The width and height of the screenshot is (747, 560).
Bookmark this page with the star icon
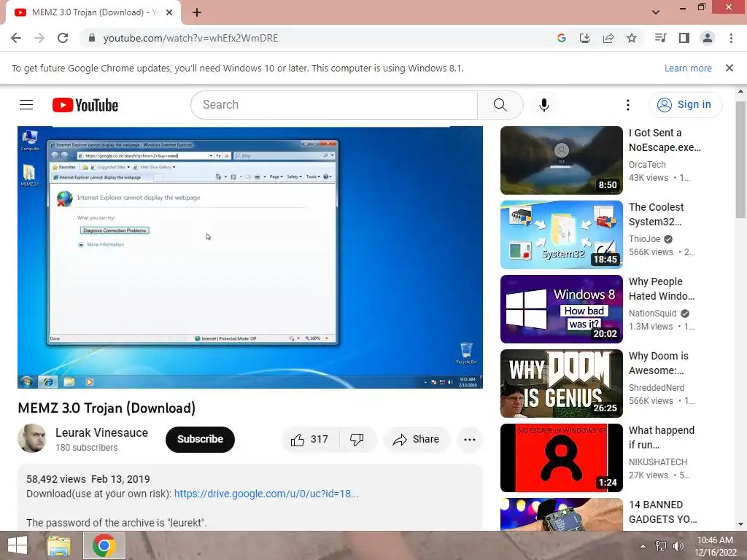(x=632, y=38)
